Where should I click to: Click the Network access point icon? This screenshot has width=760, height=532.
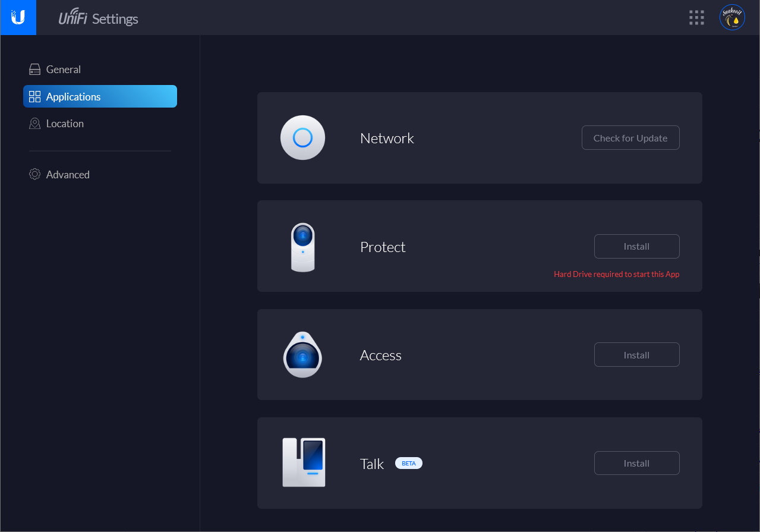pyautogui.click(x=302, y=138)
